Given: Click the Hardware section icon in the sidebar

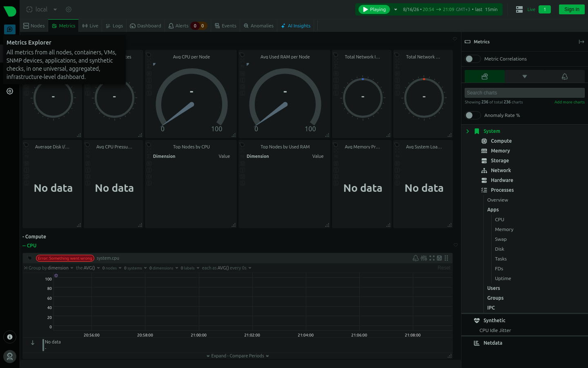Looking at the screenshot, I should tap(484, 180).
